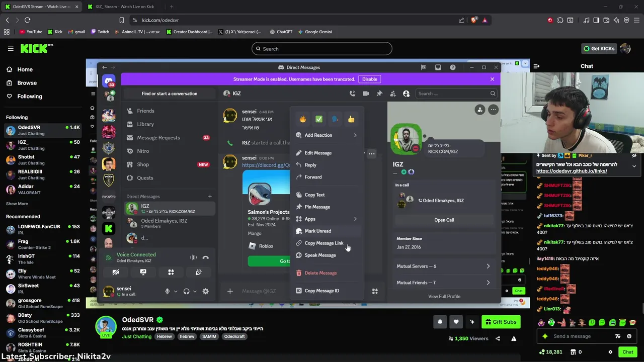The image size is (644, 362).
Task: Choose Edit Message from context menu
Action: pyautogui.click(x=326, y=153)
